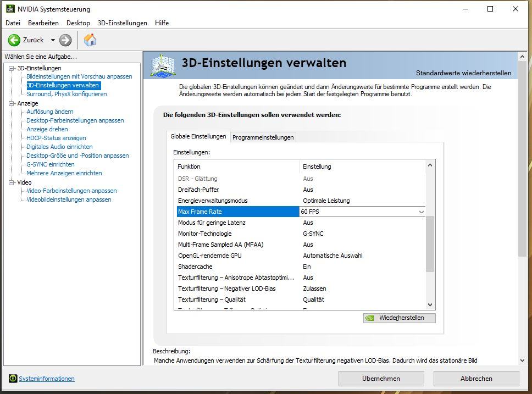This screenshot has height=394, width=532.
Task: Open Surround, PhysX konfigurieren
Action: tap(66, 94)
